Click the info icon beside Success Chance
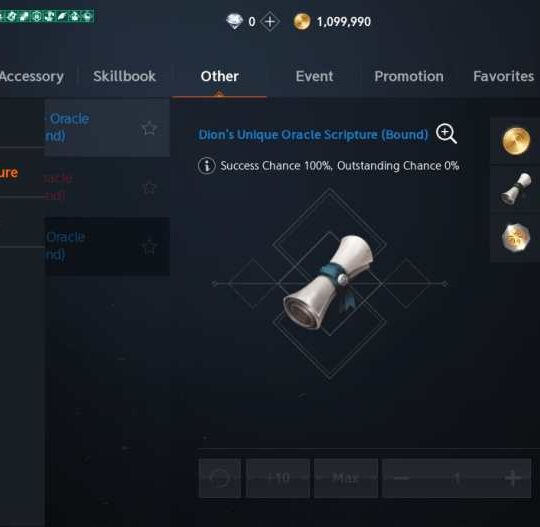 [207, 166]
